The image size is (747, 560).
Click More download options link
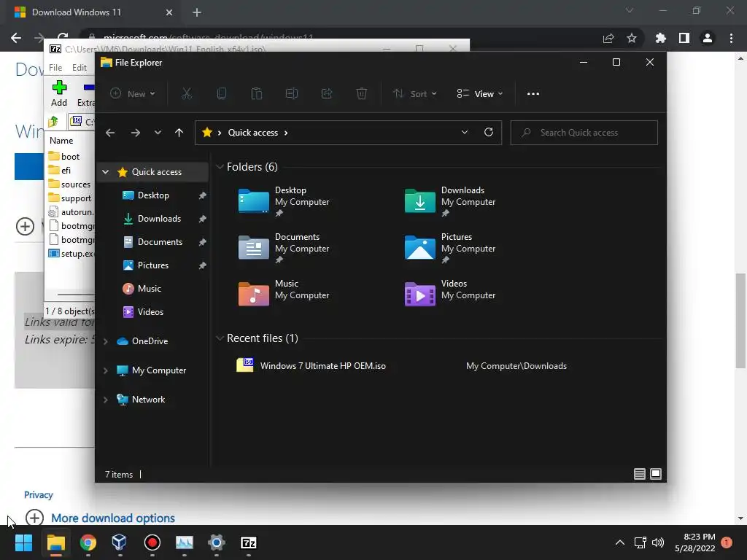(x=113, y=518)
